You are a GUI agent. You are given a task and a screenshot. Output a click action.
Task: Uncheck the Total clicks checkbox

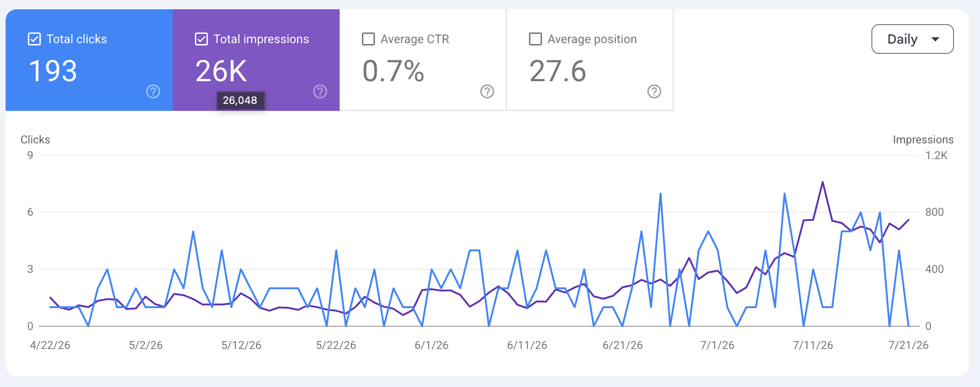34,39
